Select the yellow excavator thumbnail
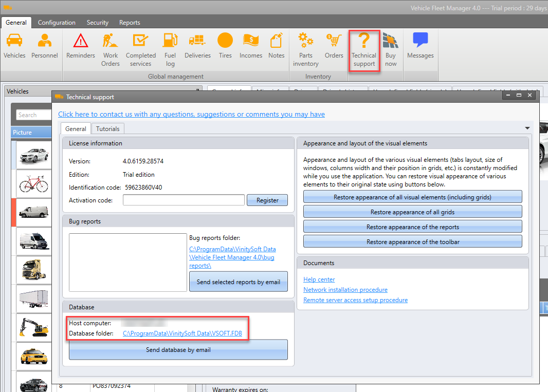Screen dimensions: 548x392 [33, 327]
